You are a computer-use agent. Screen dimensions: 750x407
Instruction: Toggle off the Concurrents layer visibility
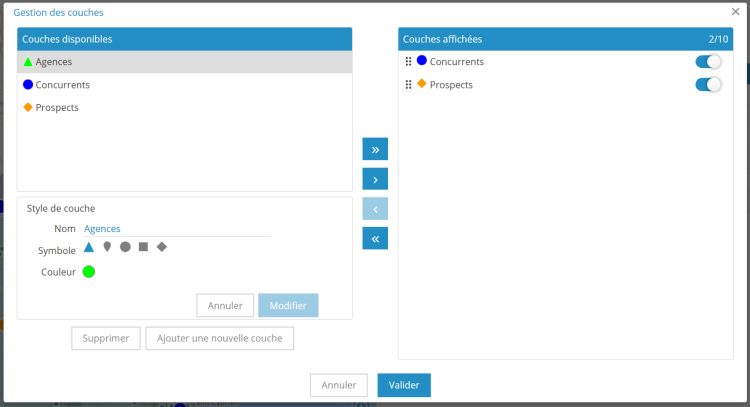(708, 62)
